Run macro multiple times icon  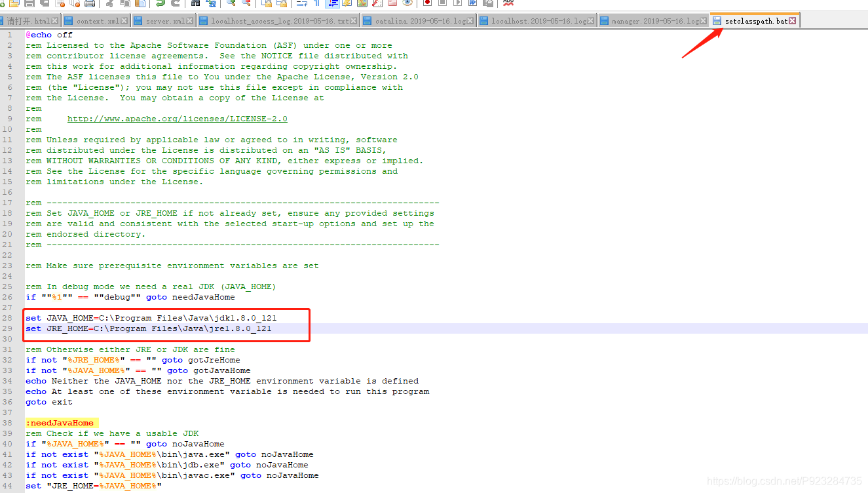[472, 3]
